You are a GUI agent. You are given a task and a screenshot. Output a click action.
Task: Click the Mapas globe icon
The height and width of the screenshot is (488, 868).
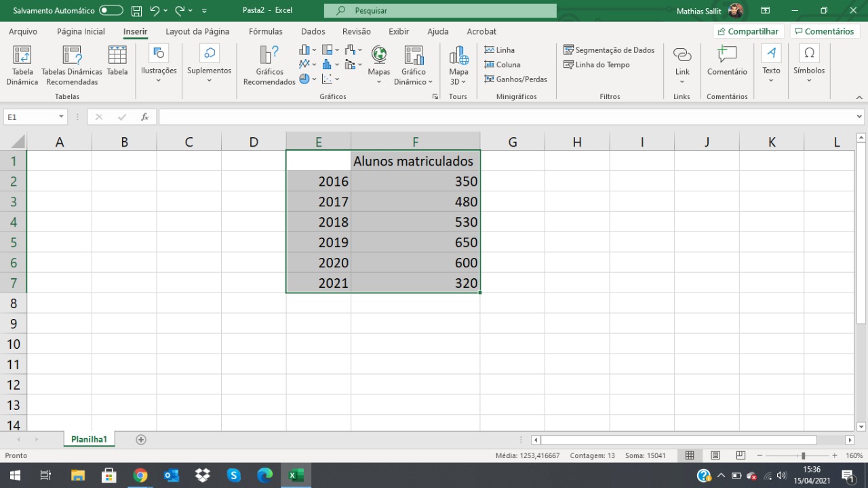(x=379, y=54)
